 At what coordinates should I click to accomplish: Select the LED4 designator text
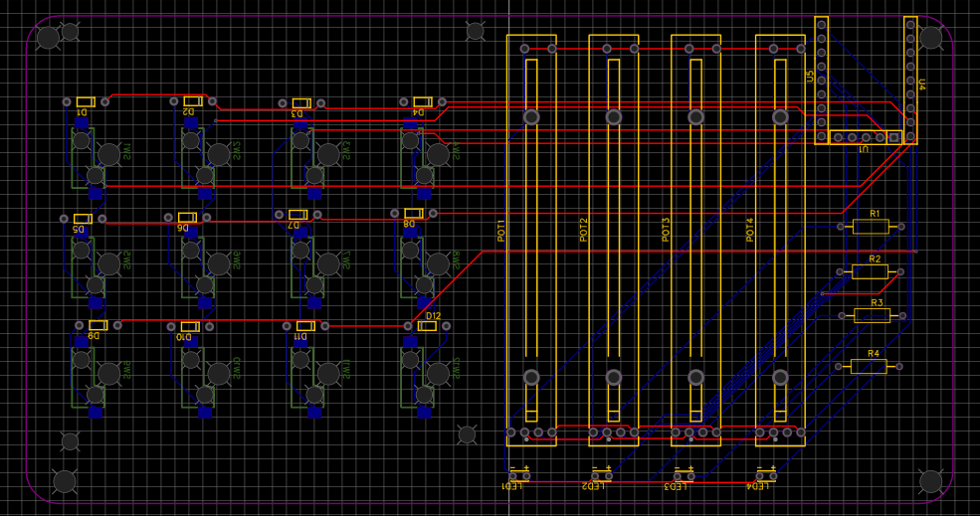[758, 486]
